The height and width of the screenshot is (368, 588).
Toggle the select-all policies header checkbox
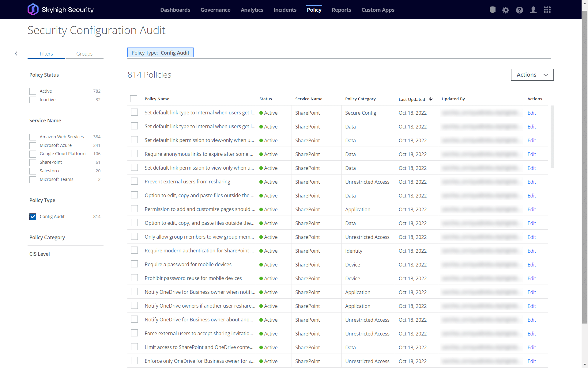pos(134,99)
